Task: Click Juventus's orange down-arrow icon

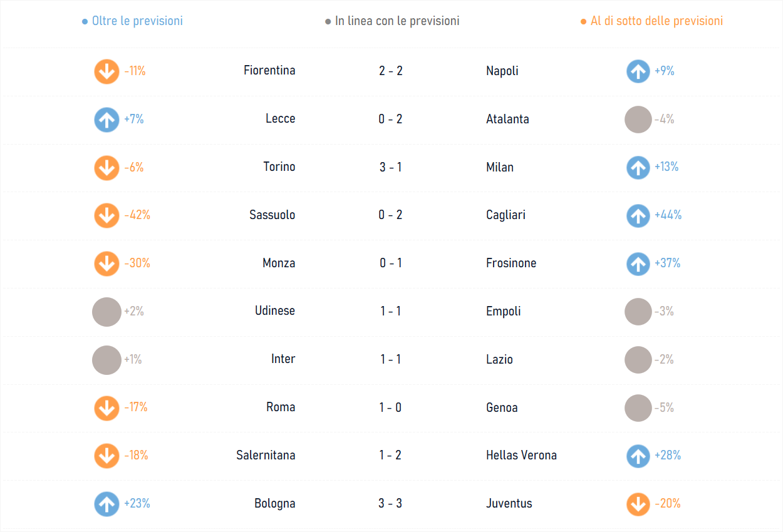Action: (x=638, y=504)
